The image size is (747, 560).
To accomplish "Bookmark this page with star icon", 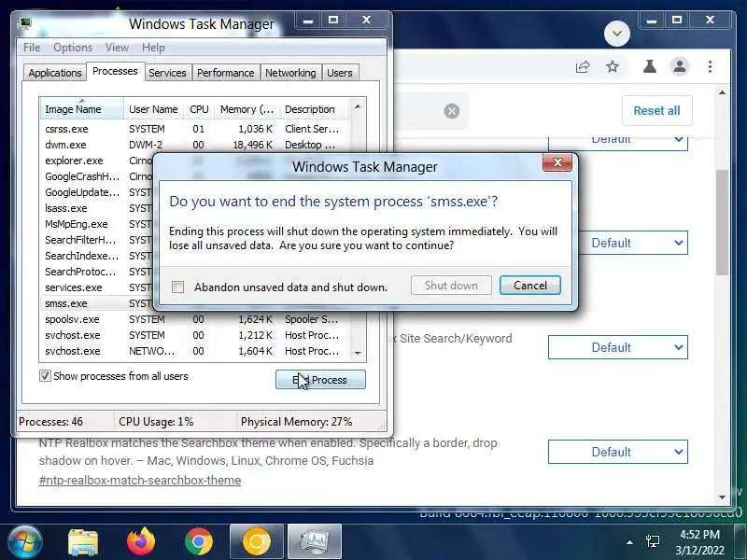I will coord(613,66).
